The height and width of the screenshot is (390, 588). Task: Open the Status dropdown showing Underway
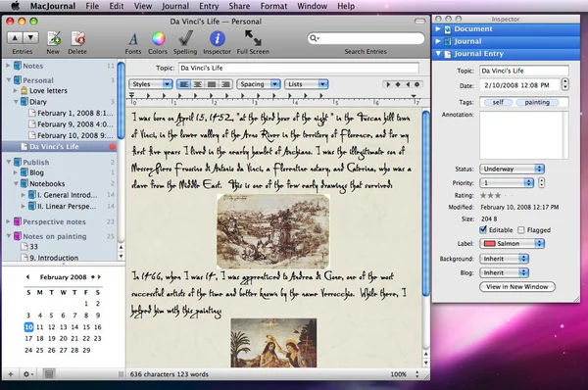(x=512, y=169)
